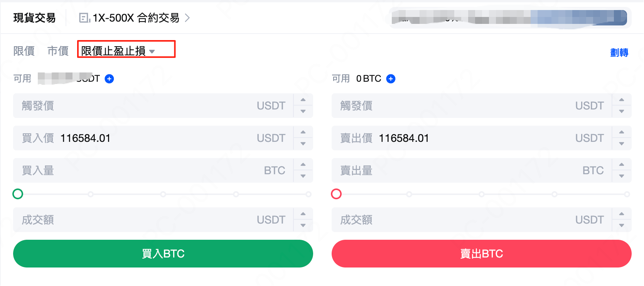This screenshot has height=286, width=644.
Task: Click the 劃轉 transfer link
Action: tap(619, 52)
